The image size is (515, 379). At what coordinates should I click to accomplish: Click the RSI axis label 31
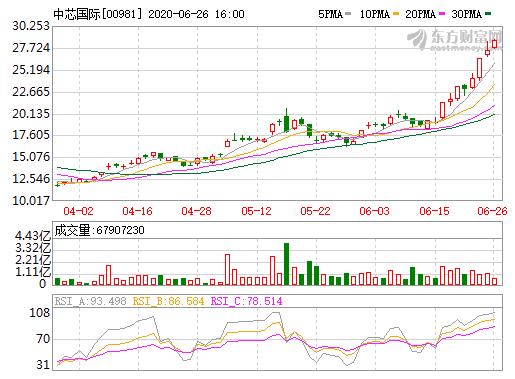43,365
